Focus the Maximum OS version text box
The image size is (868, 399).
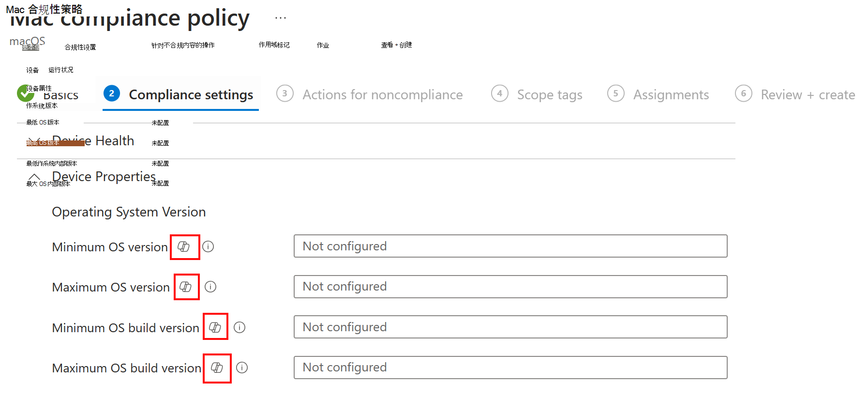(510, 287)
